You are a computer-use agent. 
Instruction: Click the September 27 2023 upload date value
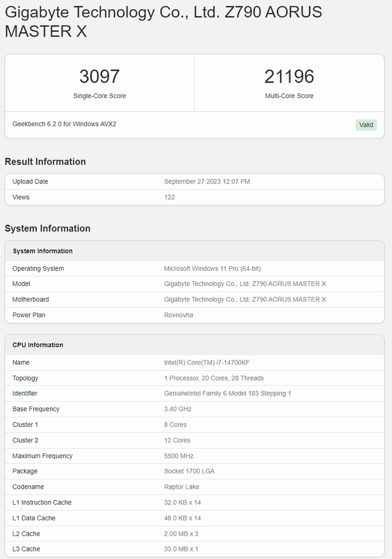point(207,182)
